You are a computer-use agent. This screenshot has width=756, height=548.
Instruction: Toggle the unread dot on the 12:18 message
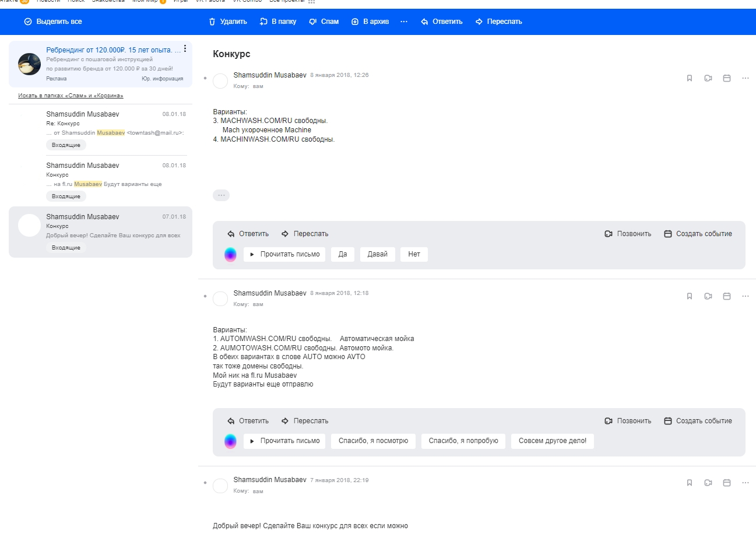(x=205, y=296)
